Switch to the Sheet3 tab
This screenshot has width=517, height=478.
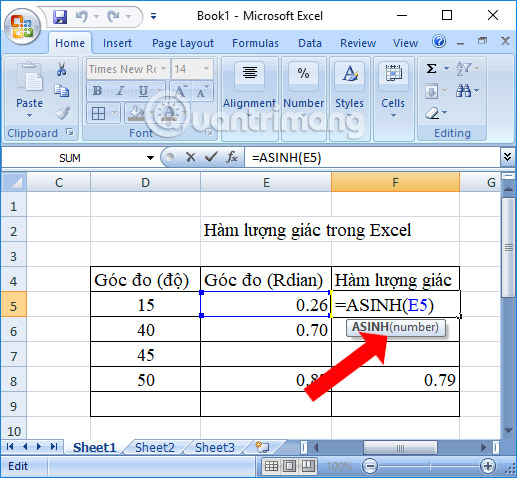pos(215,447)
